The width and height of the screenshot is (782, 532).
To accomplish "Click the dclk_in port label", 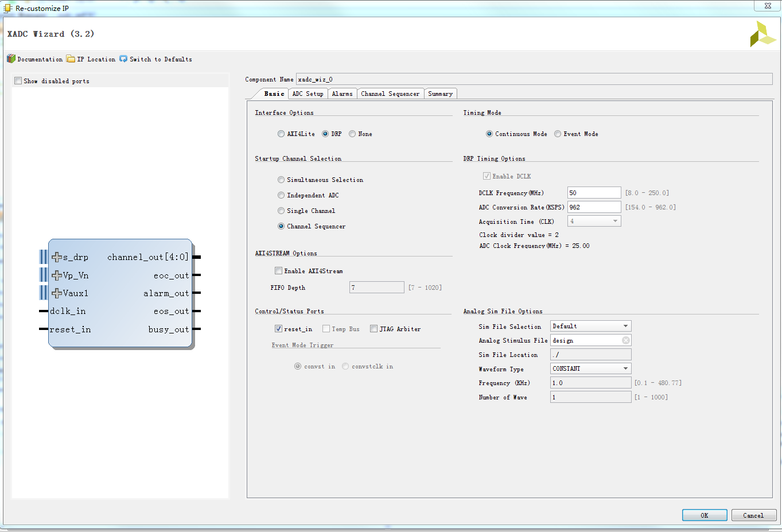I will pos(68,311).
